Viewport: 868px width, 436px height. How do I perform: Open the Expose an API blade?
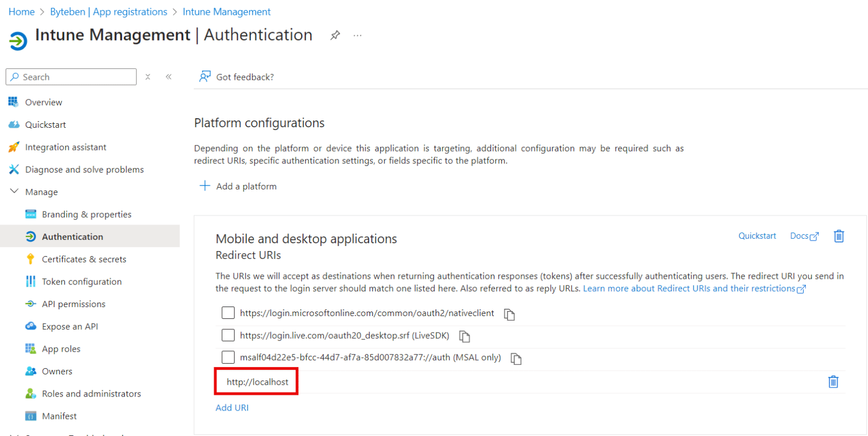[72, 326]
